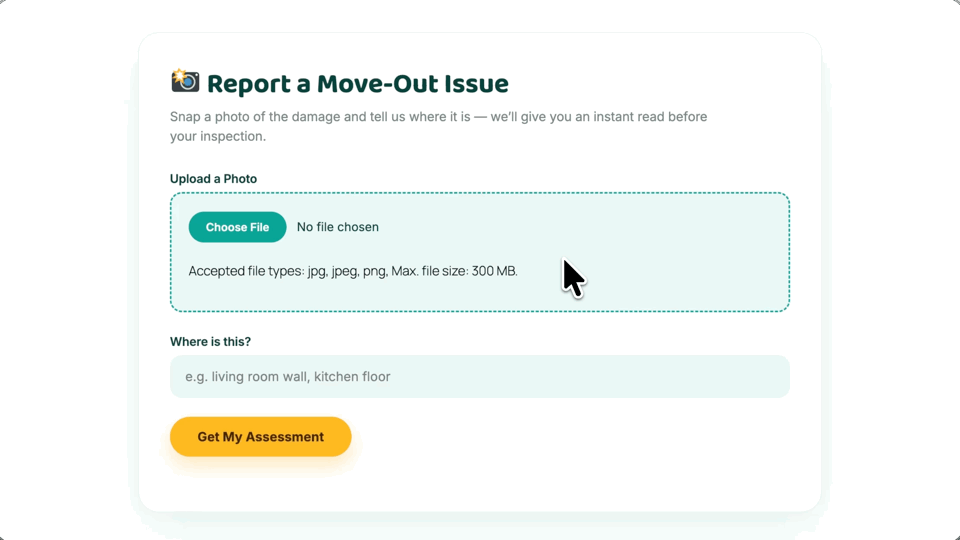Click the 'No file chosen' status text
Viewport: 960px width, 540px height.
point(337,227)
